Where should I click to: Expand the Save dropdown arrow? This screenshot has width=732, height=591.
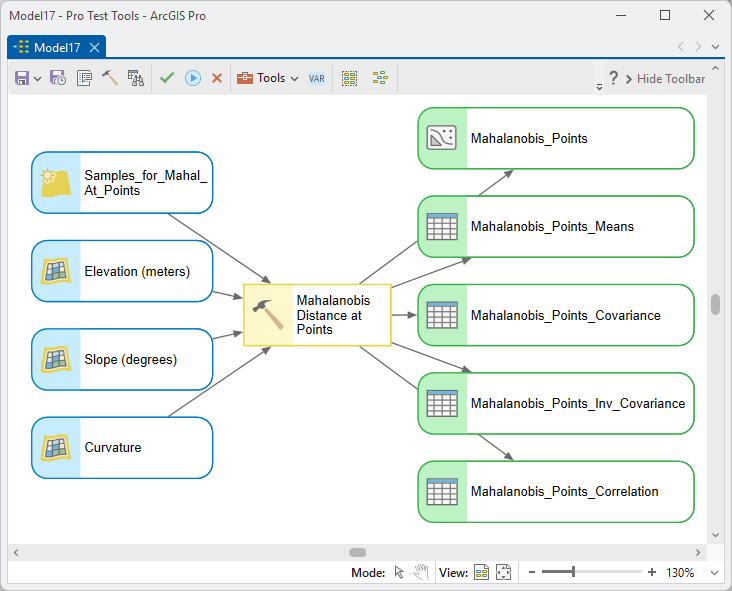coord(38,78)
